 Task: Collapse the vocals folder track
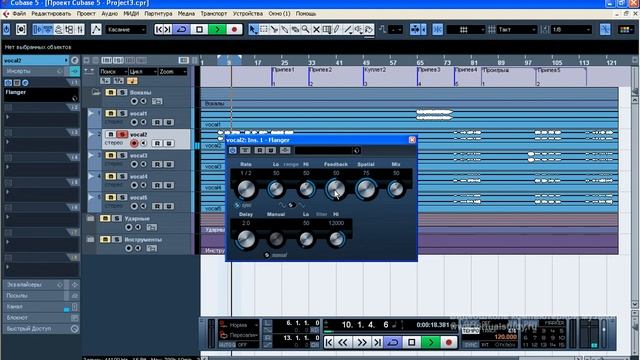(x=96, y=92)
